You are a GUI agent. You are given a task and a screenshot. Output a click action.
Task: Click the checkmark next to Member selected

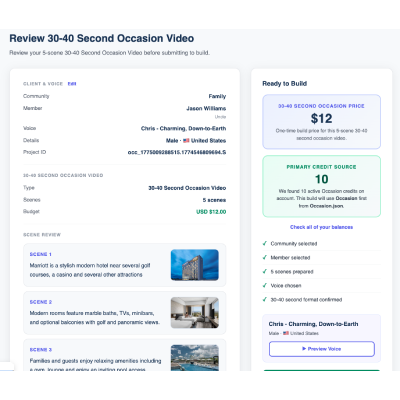click(x=265, y=257)
